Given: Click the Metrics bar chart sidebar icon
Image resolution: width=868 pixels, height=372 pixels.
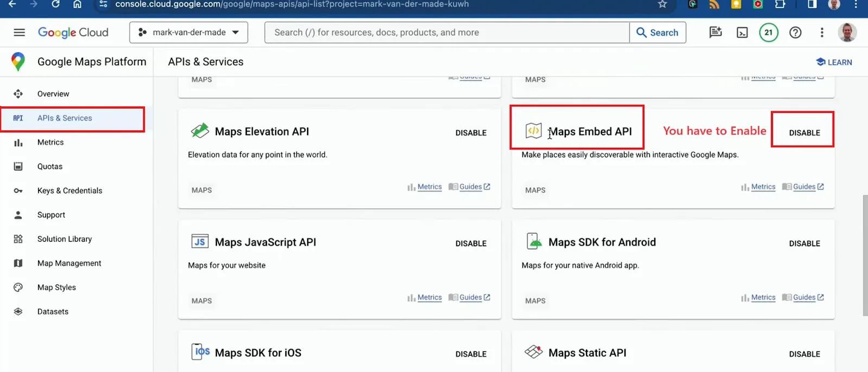Looking at the screenshot, I should click(x=18, y=143).
